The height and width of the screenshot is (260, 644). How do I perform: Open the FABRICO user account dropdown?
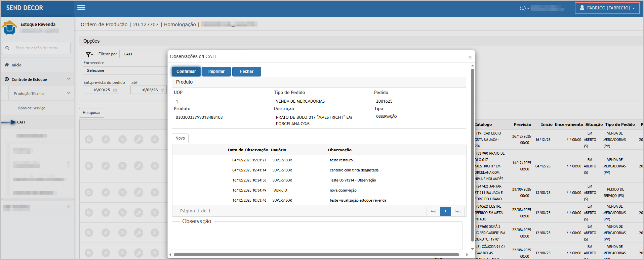pos(607,8)
